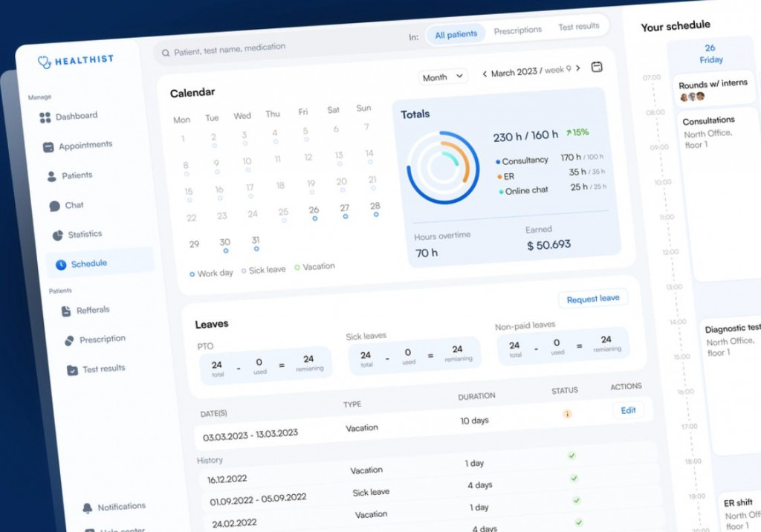
Task: Toggle the Work day calendar filter
Action: point(210,272)
